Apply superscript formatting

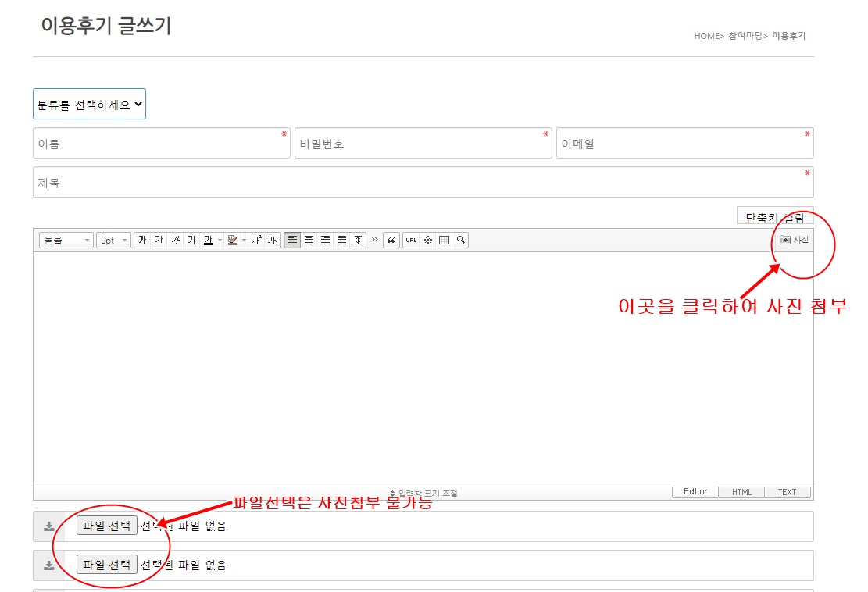coord(256,240)
